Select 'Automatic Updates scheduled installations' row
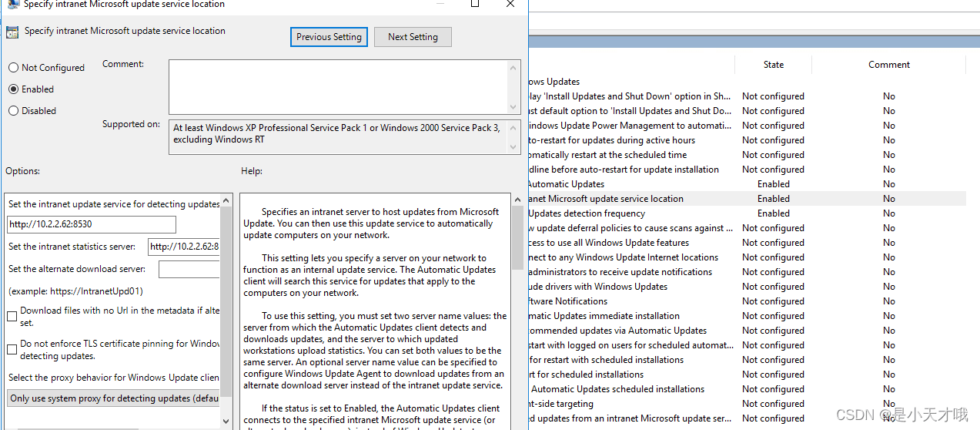Image resolution: width=980 pixels, height=430 pixels. (x=747, y=389)
